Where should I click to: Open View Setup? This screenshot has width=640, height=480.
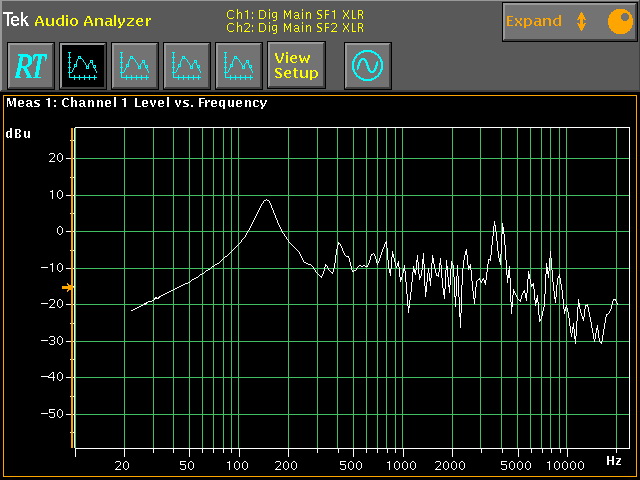coord(296,66)
